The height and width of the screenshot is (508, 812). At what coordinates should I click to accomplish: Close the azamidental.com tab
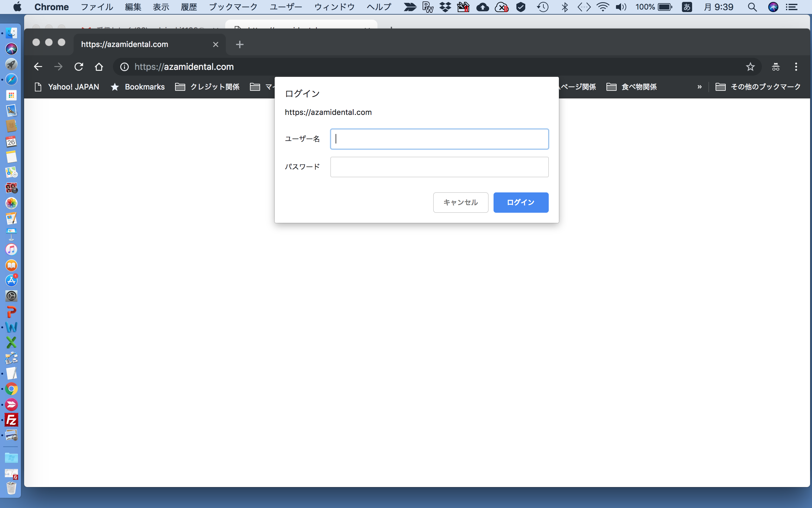tap(215, 44)
